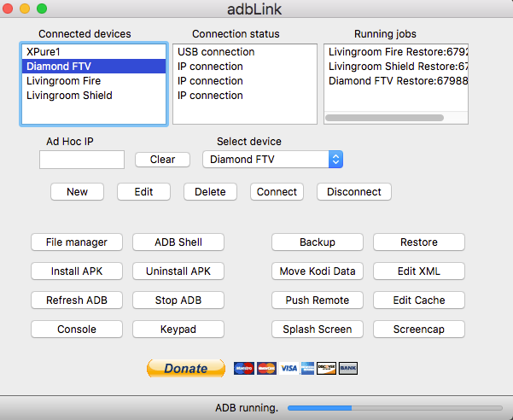Open the File manager
The width and height of the screenshot is (513, 420).
tap(77, 242)
